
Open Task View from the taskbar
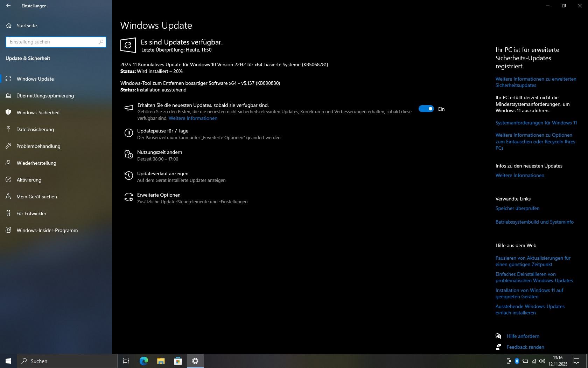click(126, 361)
